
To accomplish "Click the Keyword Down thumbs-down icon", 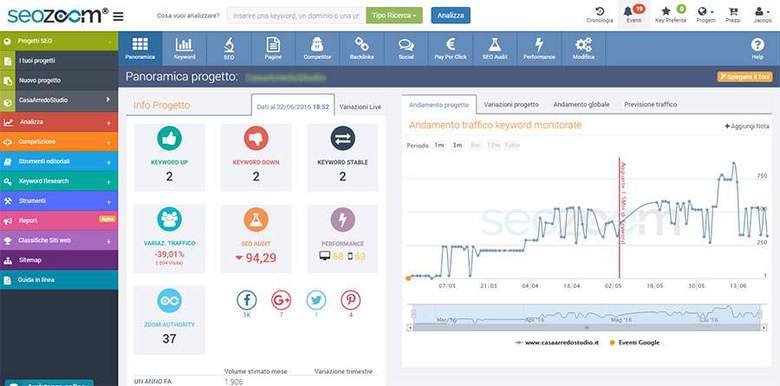I will point(256,138).
